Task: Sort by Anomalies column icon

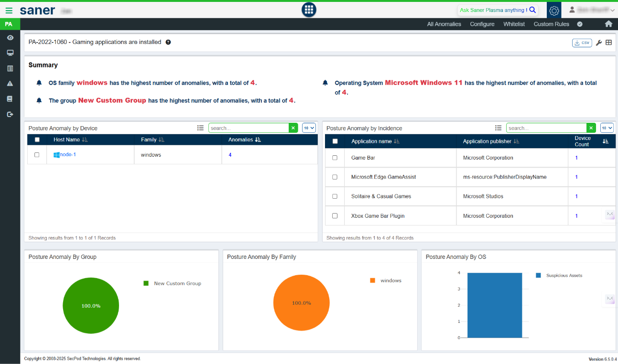Action: [x=258, y=139]
